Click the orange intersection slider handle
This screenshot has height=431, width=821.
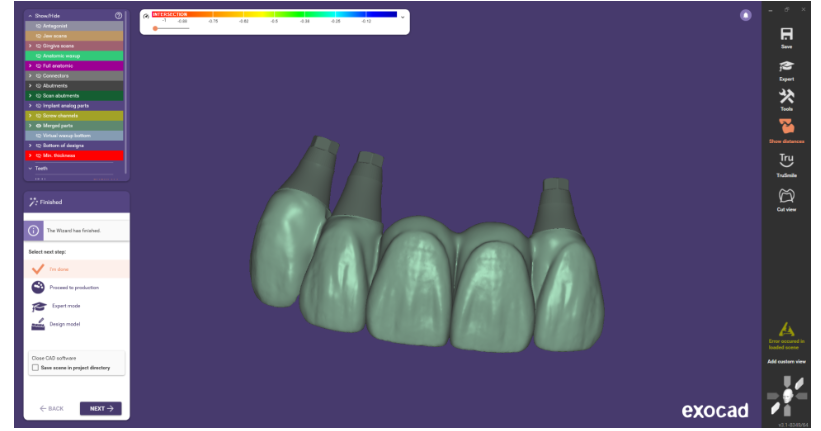coord(155,29)
